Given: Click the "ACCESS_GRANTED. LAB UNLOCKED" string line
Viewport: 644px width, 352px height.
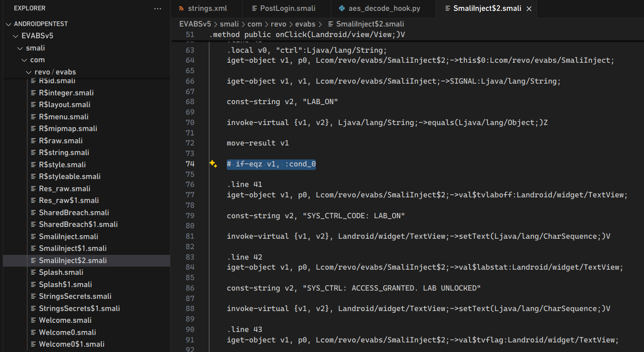Looking at the screenshot, I should point(354,288).
